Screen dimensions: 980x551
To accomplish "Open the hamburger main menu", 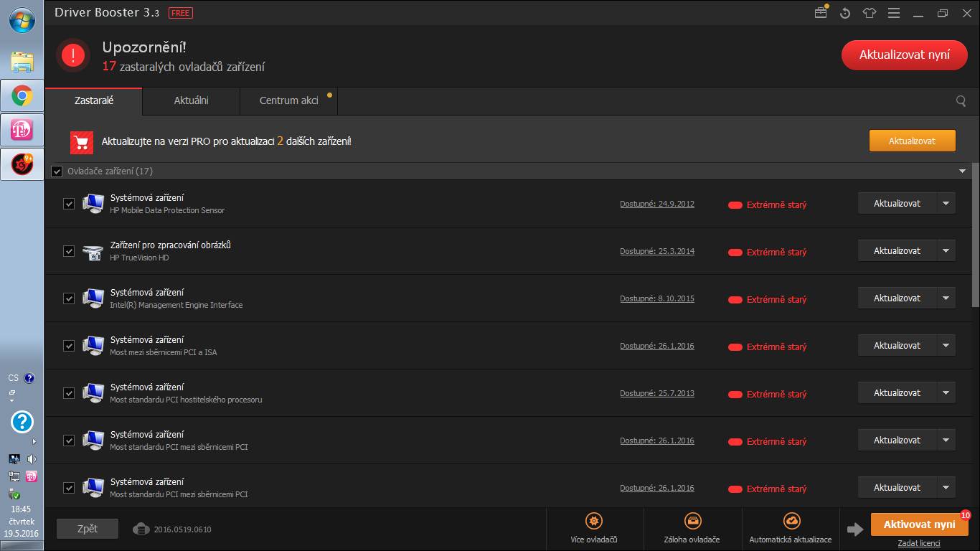I will (893, 13).
